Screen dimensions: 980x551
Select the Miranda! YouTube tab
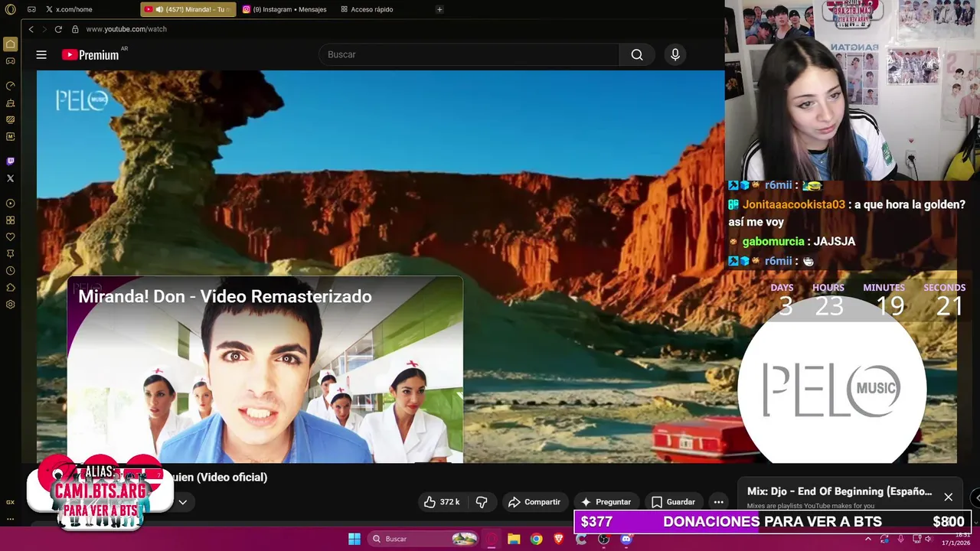click(x=188, y=9)
